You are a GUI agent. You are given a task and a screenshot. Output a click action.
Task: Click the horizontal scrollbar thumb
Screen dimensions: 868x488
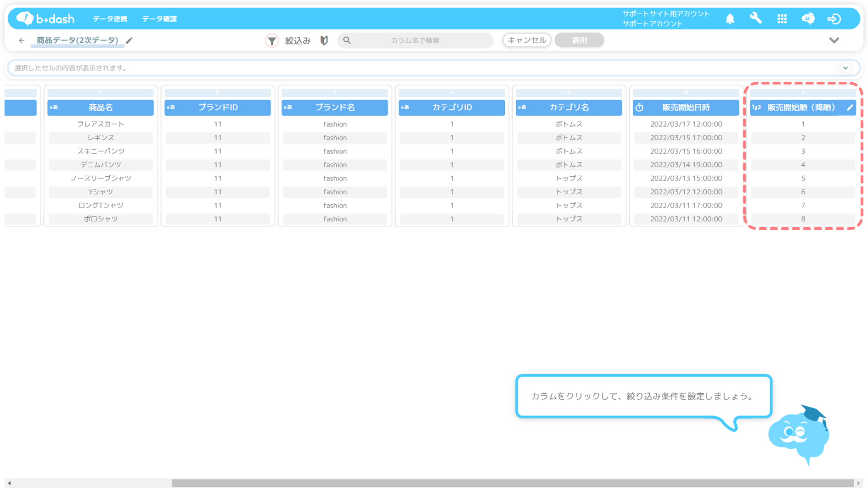(x=513, y=483)
